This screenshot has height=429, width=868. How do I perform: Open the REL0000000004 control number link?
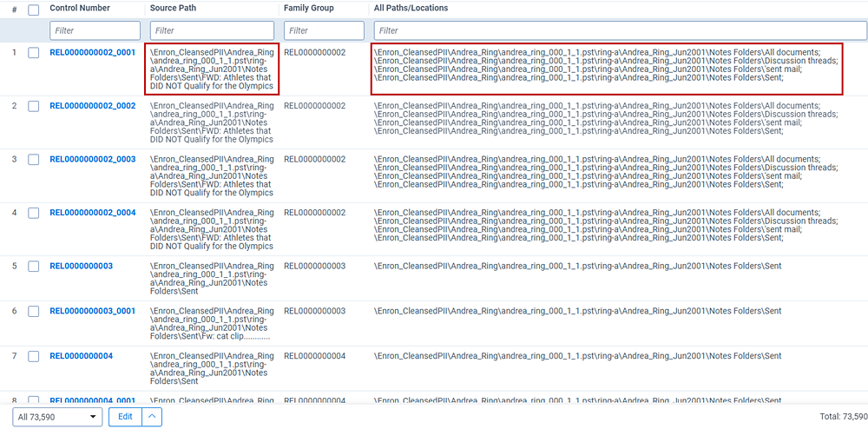coord(81,356)
